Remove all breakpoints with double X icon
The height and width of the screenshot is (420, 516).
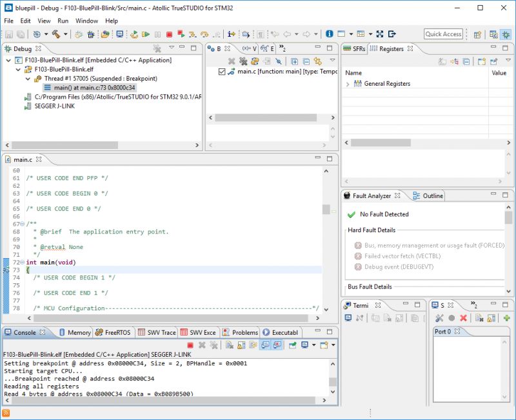click(x=243, y=61)
